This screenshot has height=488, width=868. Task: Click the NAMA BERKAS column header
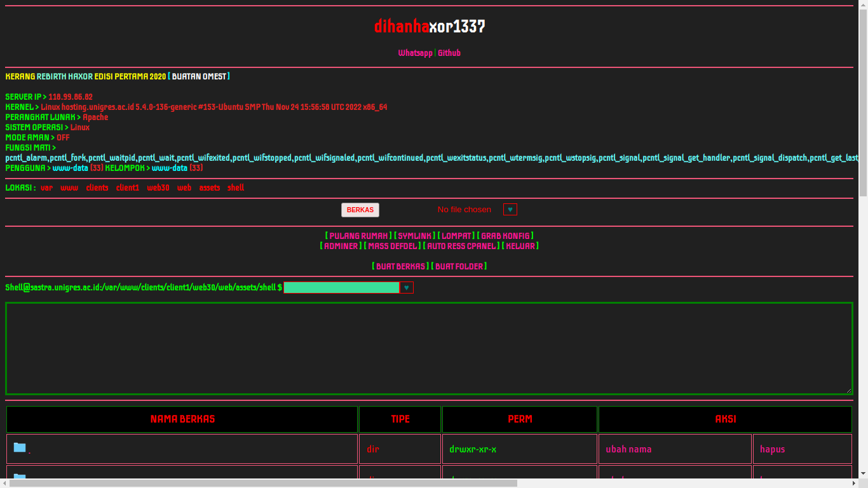click(182, 419)
